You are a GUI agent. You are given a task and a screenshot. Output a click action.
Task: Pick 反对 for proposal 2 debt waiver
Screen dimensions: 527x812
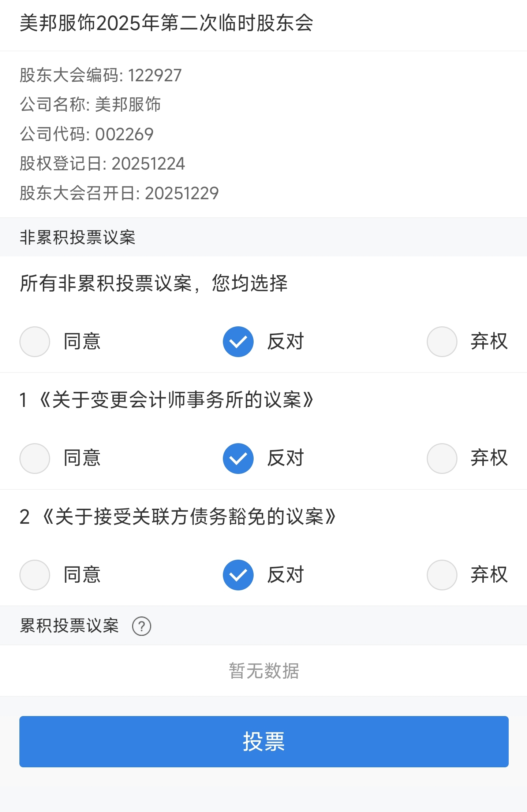click(x=238, y=575)
